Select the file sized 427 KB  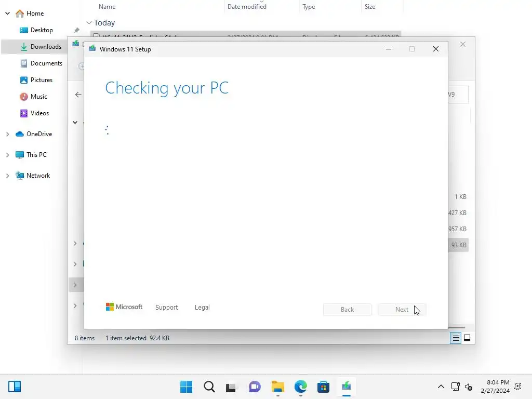tap(457, 212)
